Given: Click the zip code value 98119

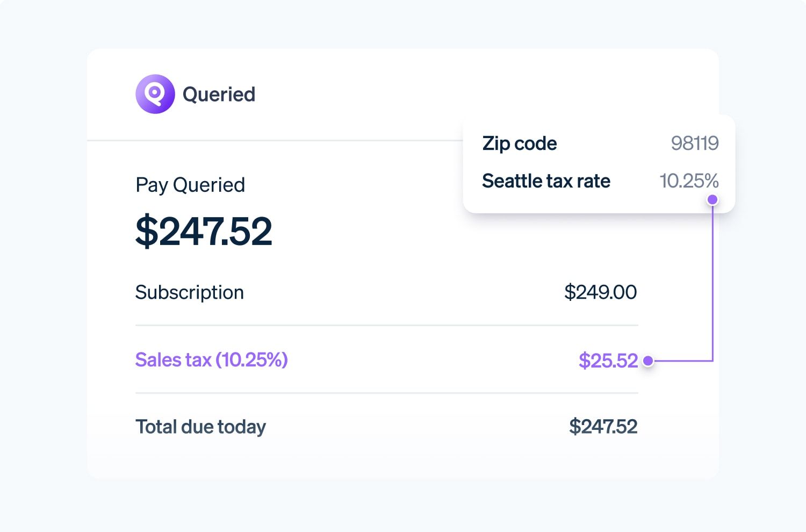Looking at the screenshot, I should (x=694, y=143).
